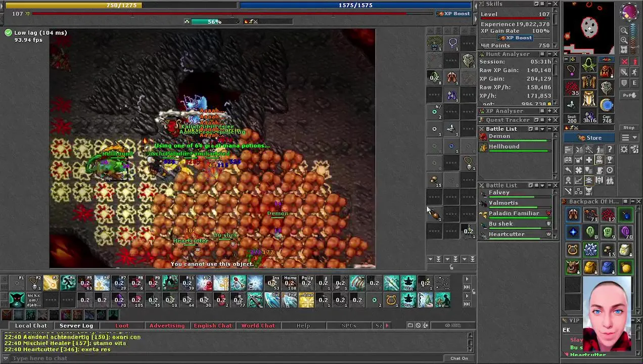Viewport: 643px width, 364px height.
Task: Click the blue mana bar at top
Action: [x=356, y=5]
